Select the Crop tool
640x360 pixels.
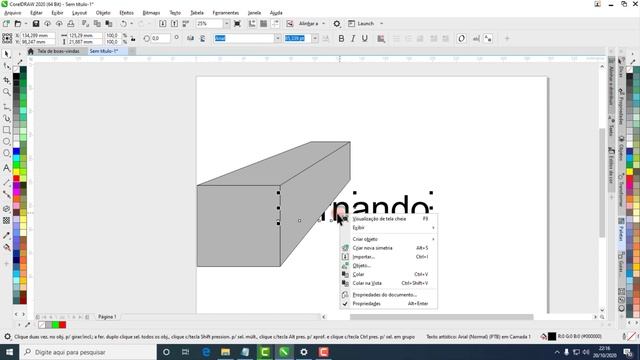(7, 80)
